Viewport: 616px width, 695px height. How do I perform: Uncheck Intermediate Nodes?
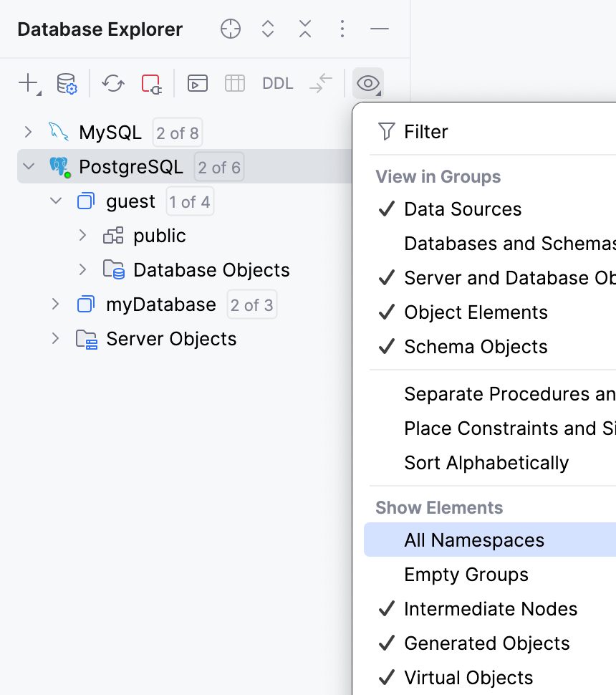pos(490,608)
